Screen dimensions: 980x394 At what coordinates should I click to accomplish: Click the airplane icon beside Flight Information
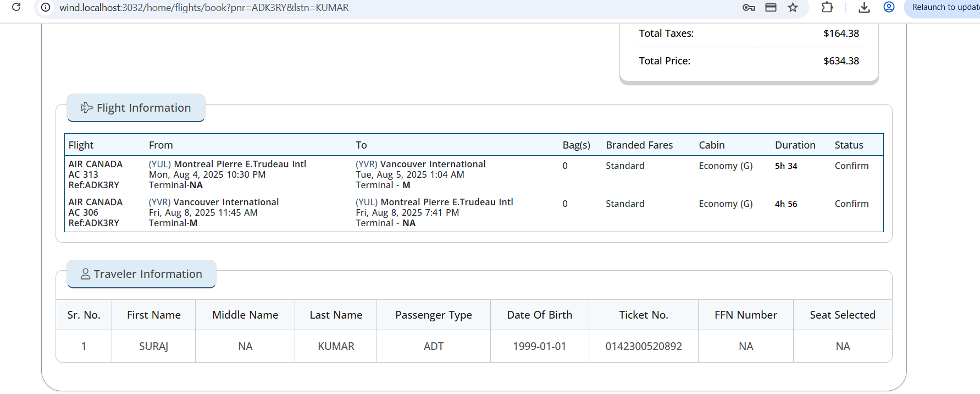(x=86, y=108)
